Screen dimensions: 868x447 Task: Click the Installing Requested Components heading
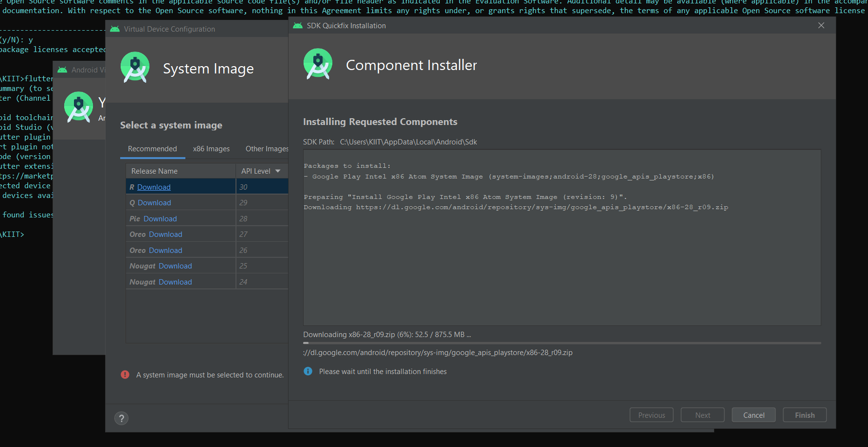coord(380,122)
